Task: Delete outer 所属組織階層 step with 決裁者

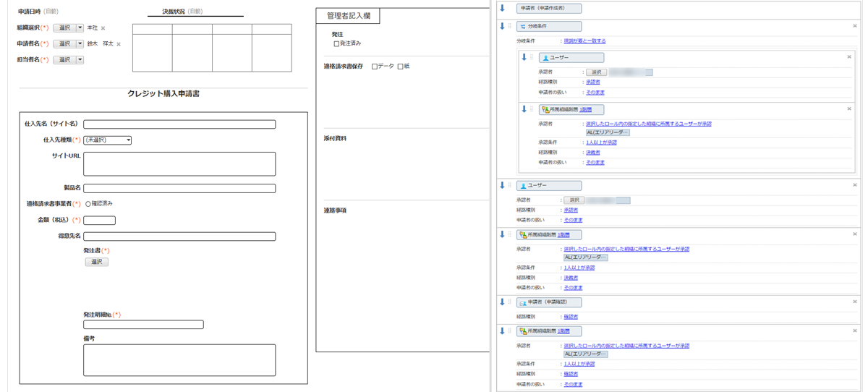Action: pyautogui.click(x=855, y=234)
